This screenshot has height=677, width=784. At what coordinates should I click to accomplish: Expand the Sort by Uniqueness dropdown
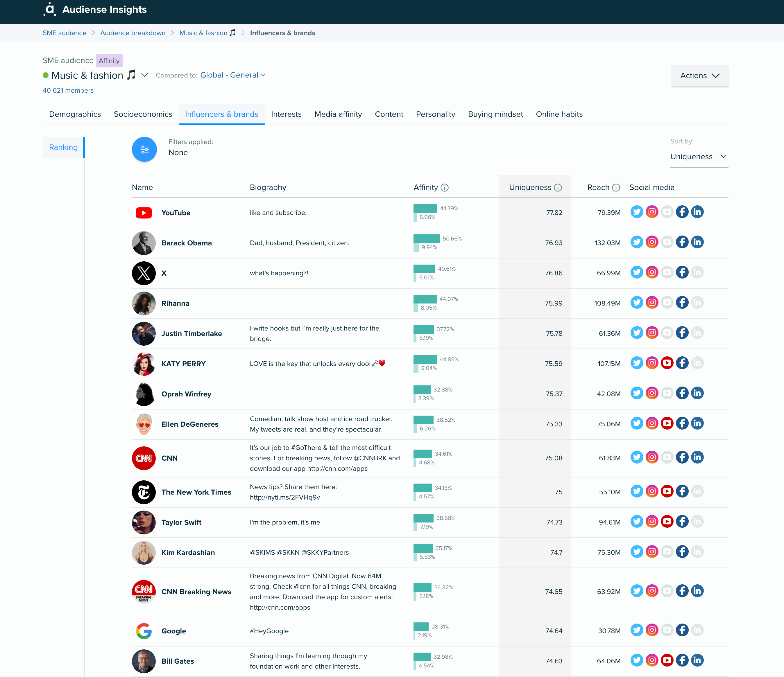tap(699, 156)
